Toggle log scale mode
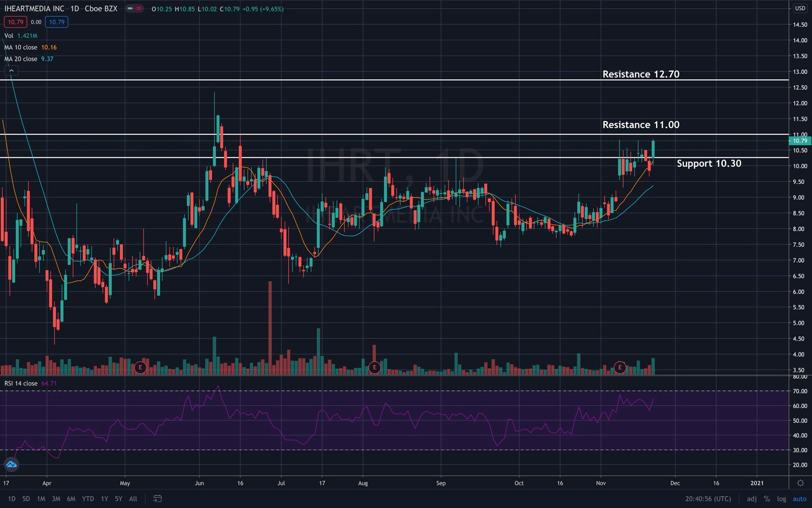The height and width of the screenshot is (508, 812). pos(782,498)
